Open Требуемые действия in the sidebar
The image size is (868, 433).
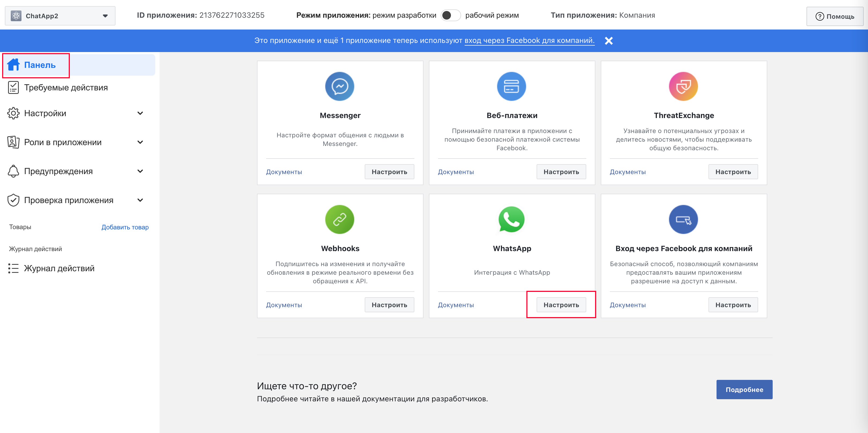66,87
